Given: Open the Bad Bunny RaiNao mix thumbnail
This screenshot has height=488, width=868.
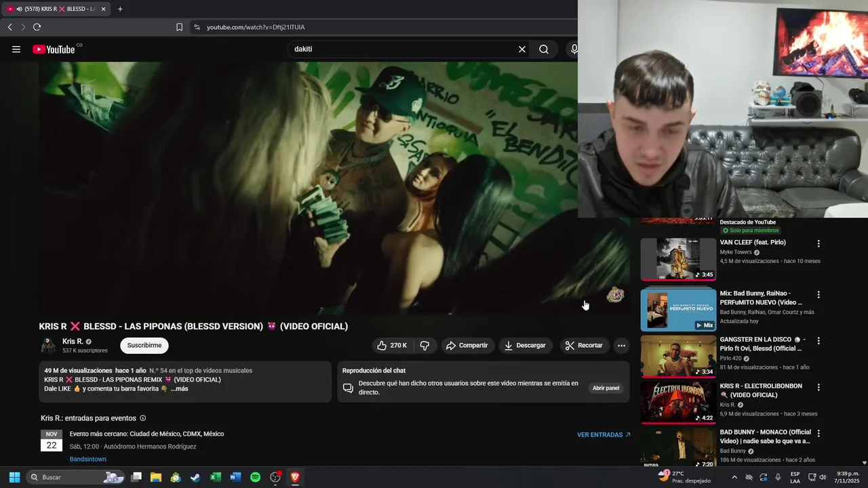Looking at the screenshot, I should click(678, 310).
